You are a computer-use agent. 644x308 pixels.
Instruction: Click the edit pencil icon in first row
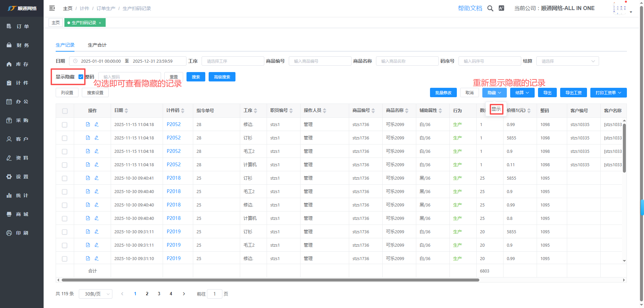(x=97, y=124)
